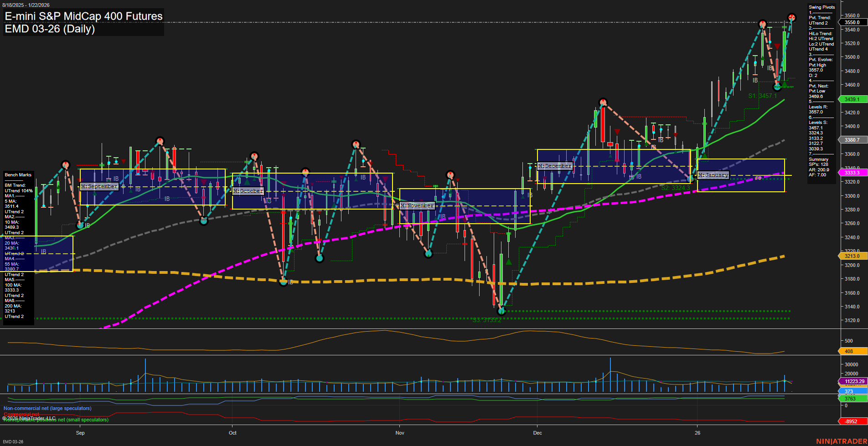
Task: Expand the Bench Marks panel
Action: click(x=18, y=174)
